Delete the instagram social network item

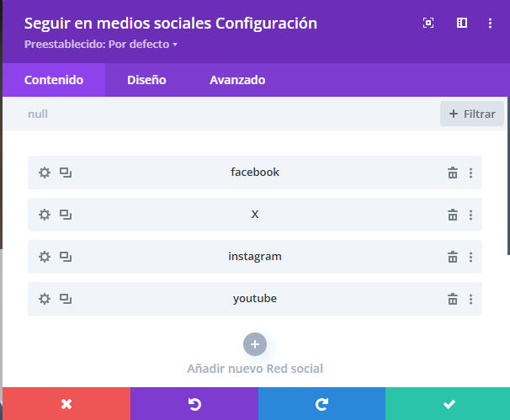pyautogui.click(x=452, y=257)
